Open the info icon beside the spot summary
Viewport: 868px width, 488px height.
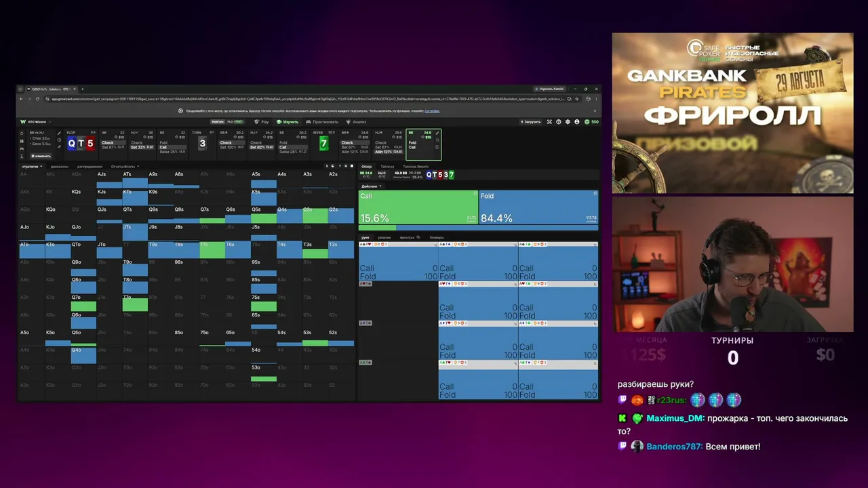(x=59, y=140)
